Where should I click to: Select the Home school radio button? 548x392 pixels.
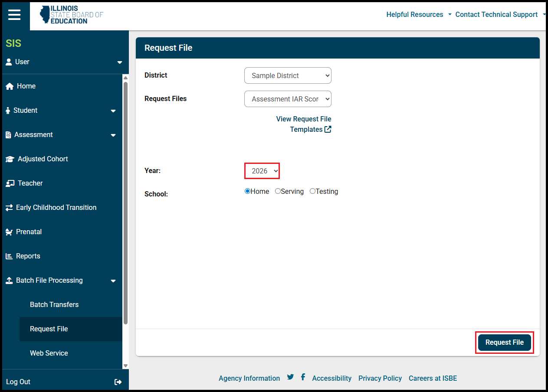[x=248, y=191]
